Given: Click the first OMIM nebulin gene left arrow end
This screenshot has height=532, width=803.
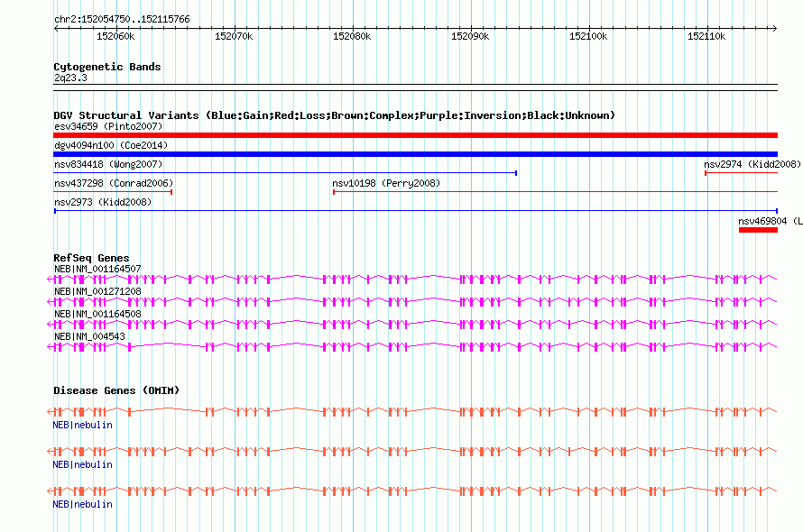Looking at the screenshot, I should [50, 411].
